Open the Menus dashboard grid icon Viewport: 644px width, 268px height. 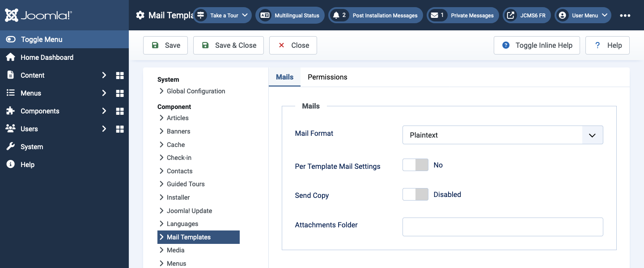(120, 93)
